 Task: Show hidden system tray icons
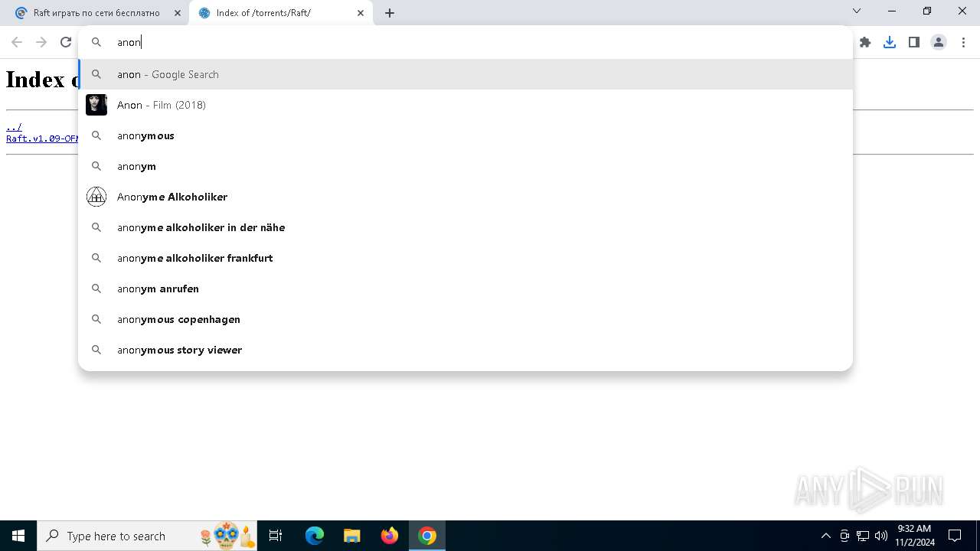pos(825,536)
